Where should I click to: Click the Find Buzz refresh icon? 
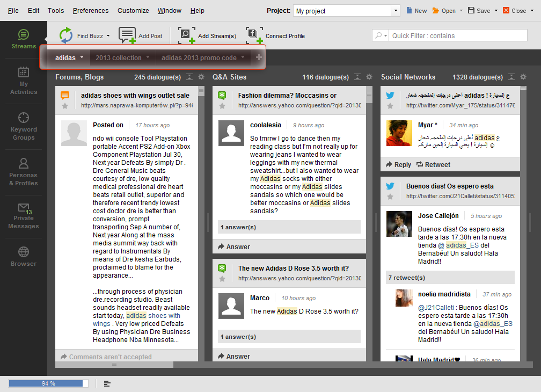click(65, 35)
